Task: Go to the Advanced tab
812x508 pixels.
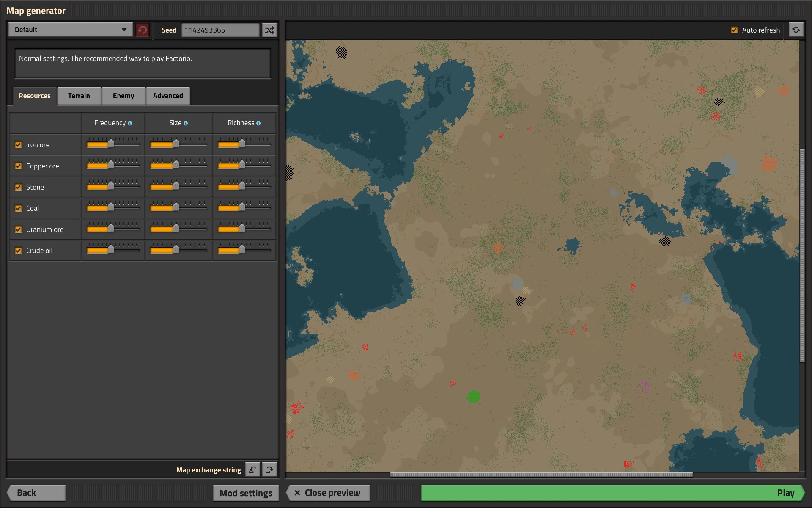Action: (x=168, y=96)
